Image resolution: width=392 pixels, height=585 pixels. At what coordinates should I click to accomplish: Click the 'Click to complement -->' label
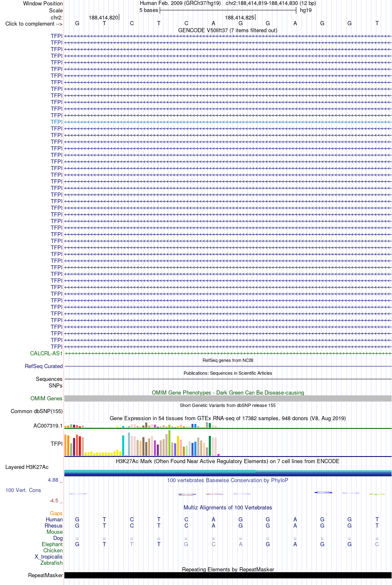[34, 24]
